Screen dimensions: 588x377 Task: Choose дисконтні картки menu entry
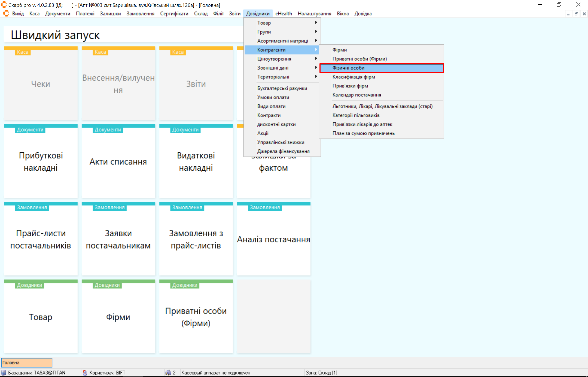tap(276, 124)
